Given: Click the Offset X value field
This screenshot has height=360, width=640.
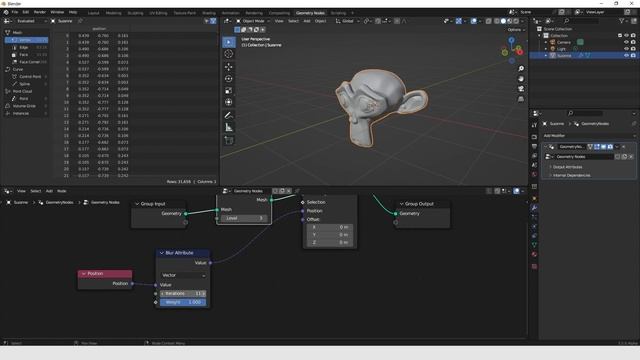Looking at the screenshot, I should pyautogui.click(x=330, y=227).
